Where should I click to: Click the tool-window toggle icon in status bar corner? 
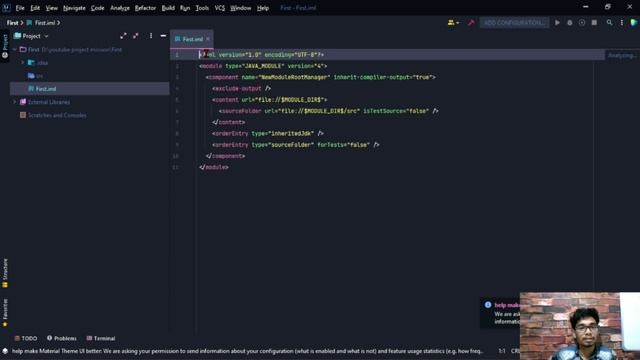[5, 351]
